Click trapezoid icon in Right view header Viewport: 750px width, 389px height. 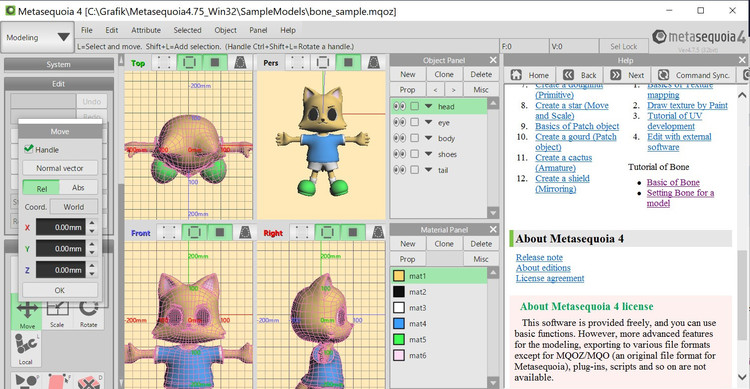(x=378, y=233)
